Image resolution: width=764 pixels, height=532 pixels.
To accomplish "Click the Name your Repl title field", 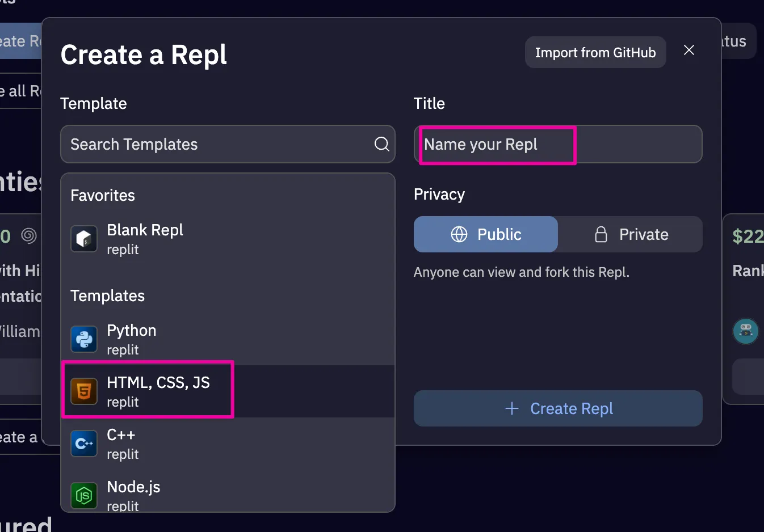I will coord(558,144).
